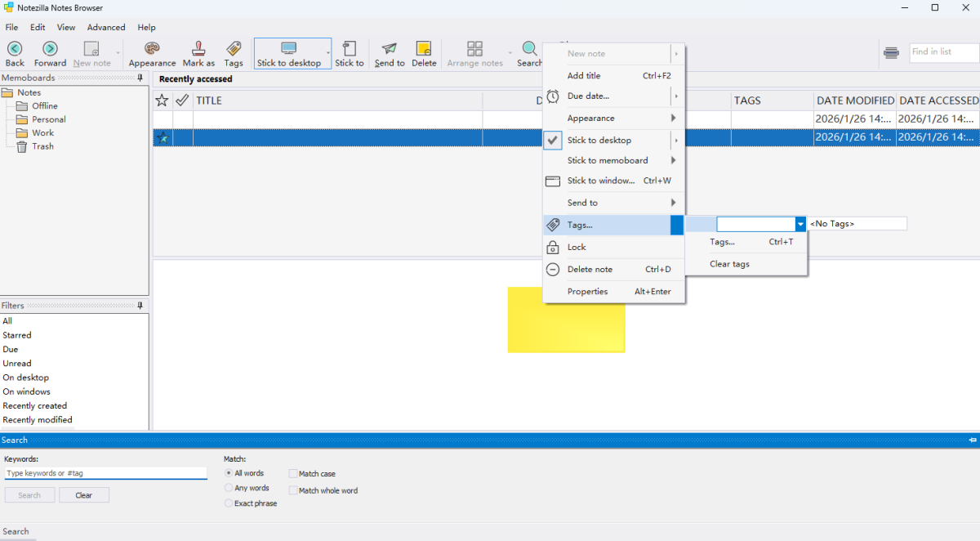Screen dimensions: 980x541
Task: Open the Advanced menu in menu bar
Action: pos(106,27)
